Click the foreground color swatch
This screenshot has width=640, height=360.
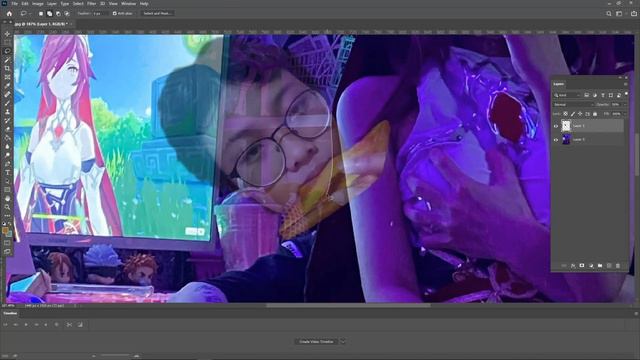click(x=5, y=231)
